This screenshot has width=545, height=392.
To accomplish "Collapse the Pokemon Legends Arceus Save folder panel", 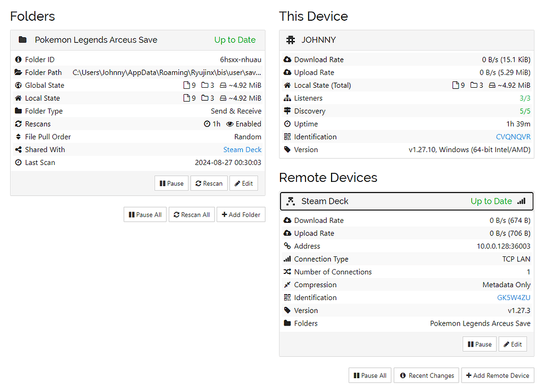I will (x=96, y=40).
